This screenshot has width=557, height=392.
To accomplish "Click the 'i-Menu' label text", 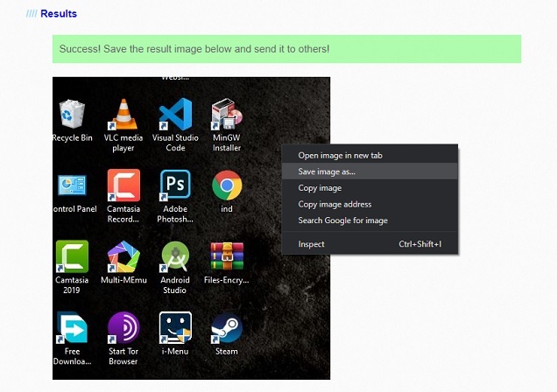I will tap(175, 351).
